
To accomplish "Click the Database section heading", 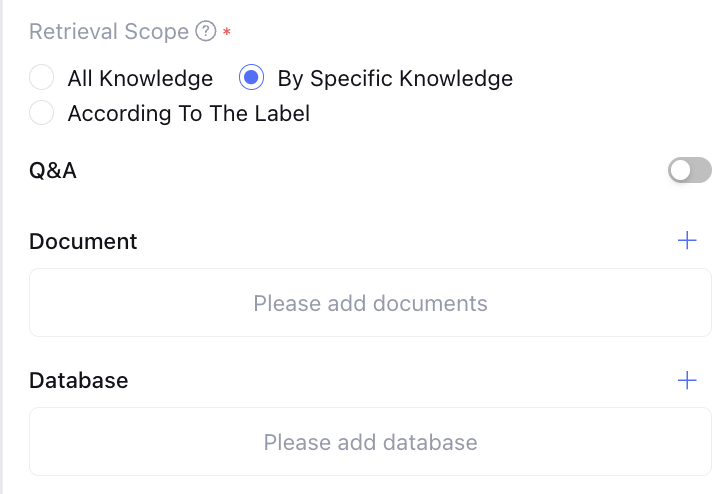I will (x=79, y=380).
